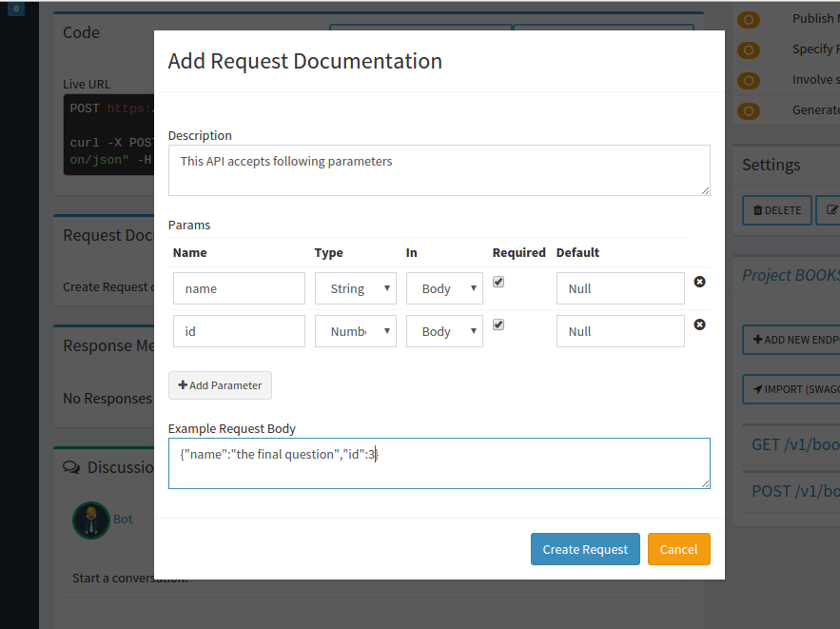Edit Default value for id parameter
Viewport: 840px width, 629px height.
tap(620, 331)
